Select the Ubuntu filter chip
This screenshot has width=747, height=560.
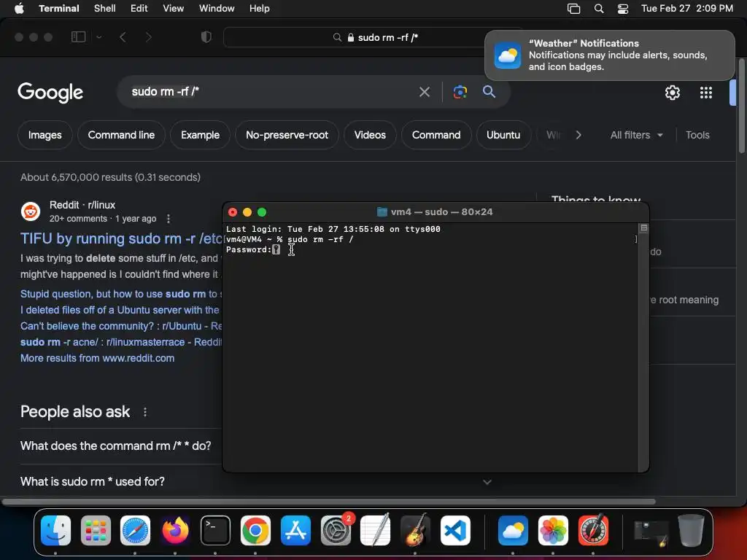tap(503, 135)
